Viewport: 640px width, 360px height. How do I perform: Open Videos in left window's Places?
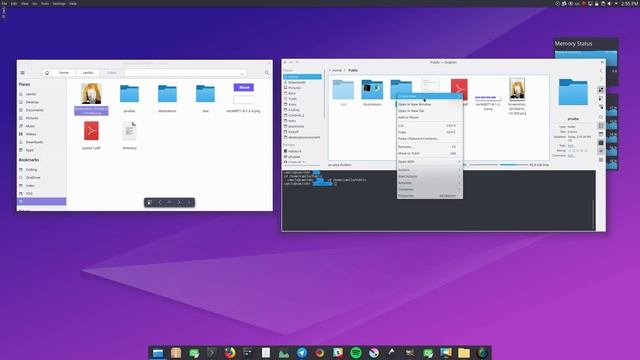[42, 134]
